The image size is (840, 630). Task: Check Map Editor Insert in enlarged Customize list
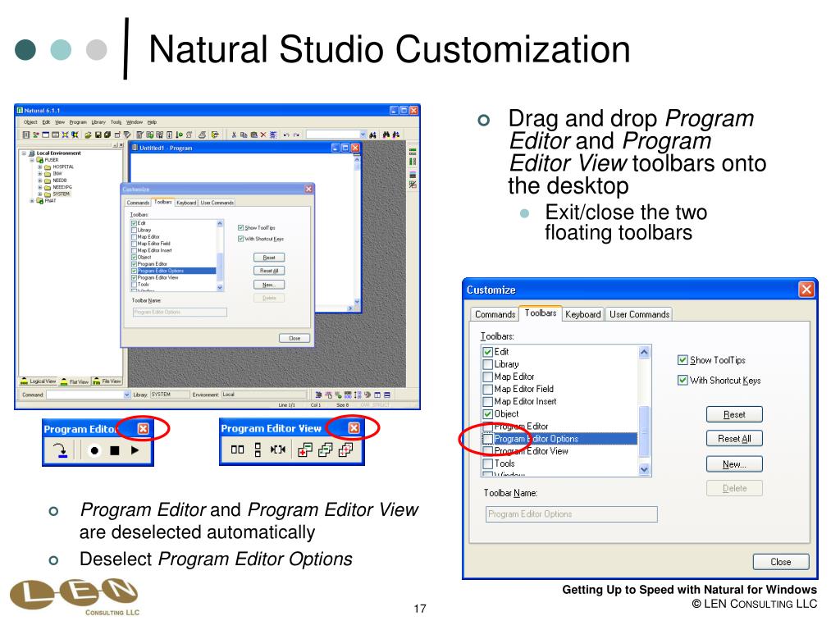point(487,401)
